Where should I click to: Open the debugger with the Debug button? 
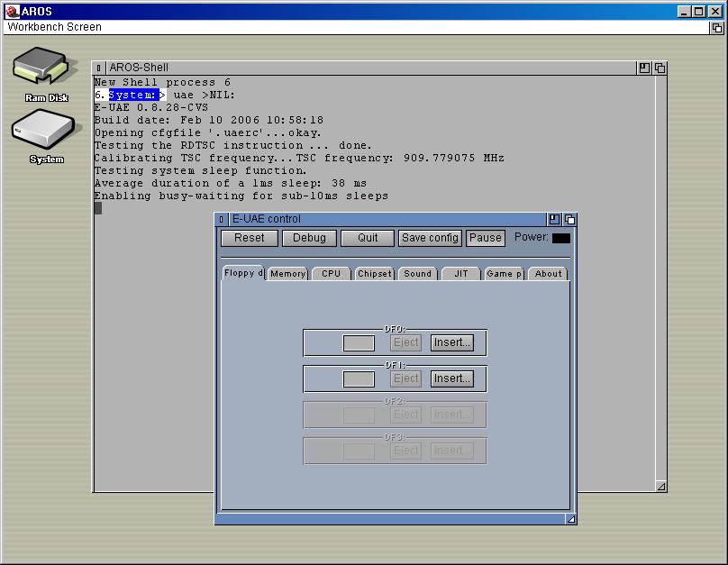[309, 238]
